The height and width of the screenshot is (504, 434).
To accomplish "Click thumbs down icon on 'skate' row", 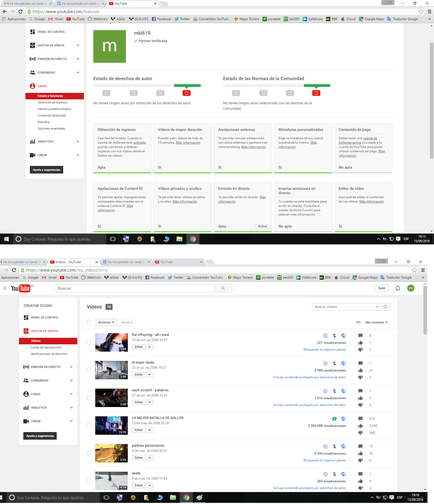I will 360,488.
